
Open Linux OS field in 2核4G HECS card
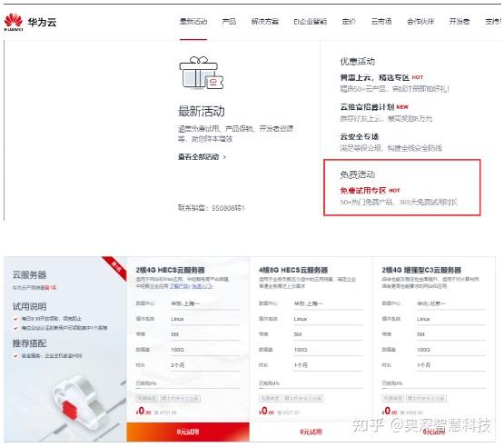(x=204, y=319)
